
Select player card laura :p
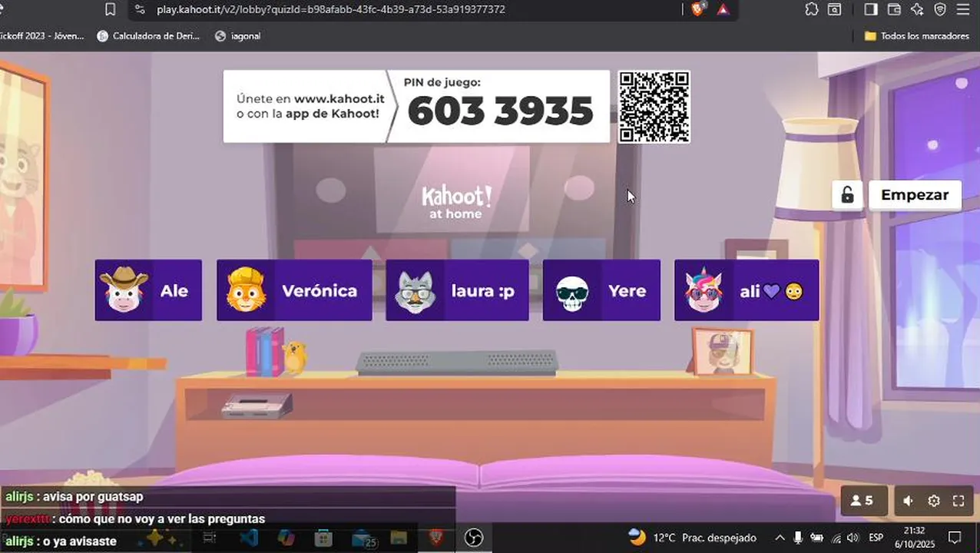click(x=457, y=290)
